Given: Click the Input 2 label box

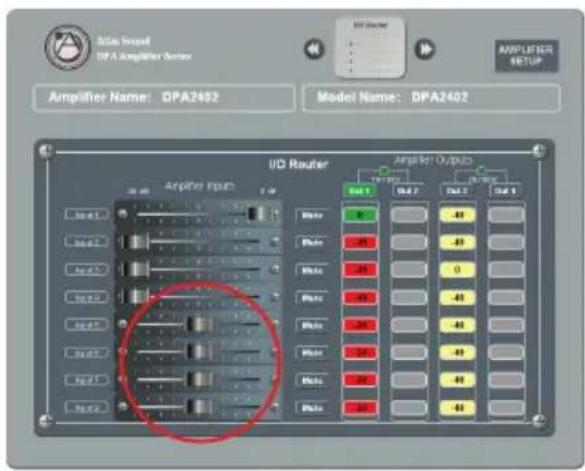Looking at the screenshot, I should [87, 242].
